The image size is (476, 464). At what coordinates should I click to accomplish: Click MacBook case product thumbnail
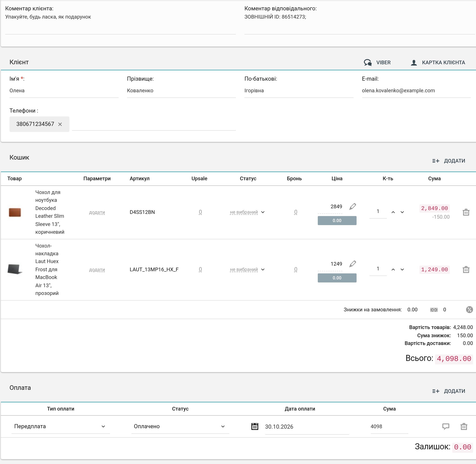pos(15,269)
